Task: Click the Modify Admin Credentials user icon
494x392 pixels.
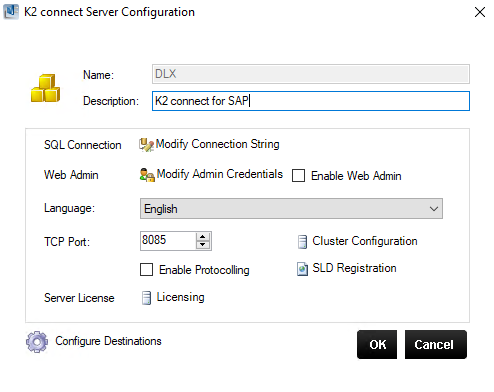Action: 147,175
